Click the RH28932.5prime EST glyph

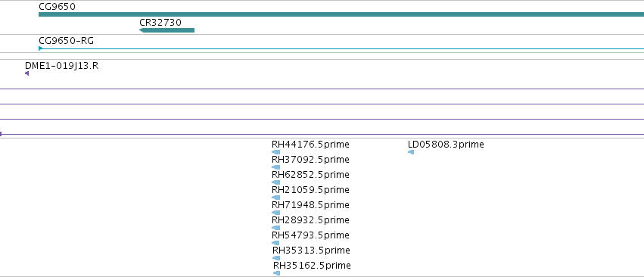(x=275, y=228)
